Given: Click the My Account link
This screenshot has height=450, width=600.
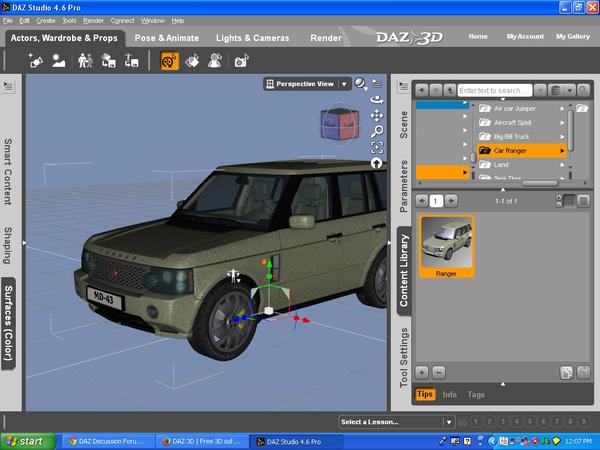Looking at the screenshot, I should click(525, 36).
